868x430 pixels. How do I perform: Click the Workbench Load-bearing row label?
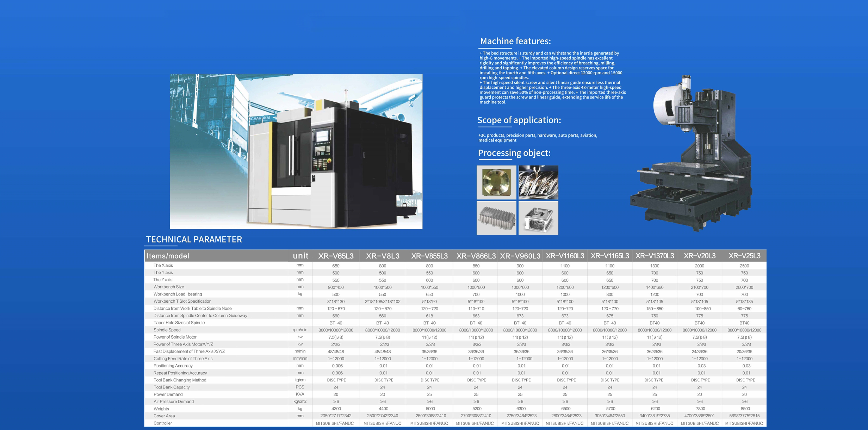tap(178, 294)
